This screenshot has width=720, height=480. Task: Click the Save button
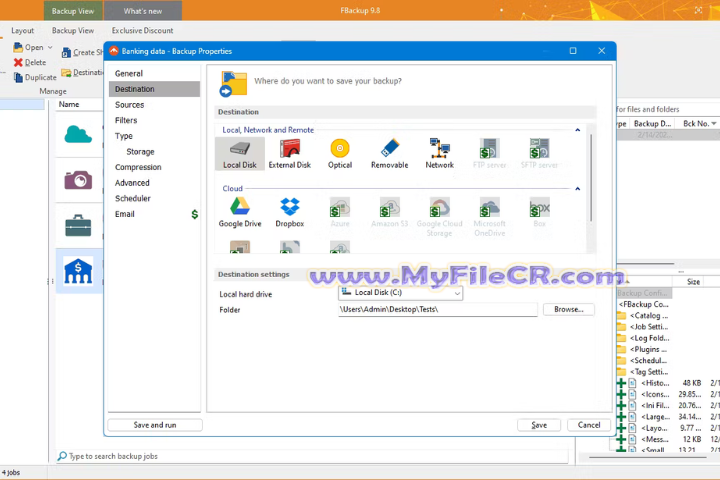pos(539,425)
